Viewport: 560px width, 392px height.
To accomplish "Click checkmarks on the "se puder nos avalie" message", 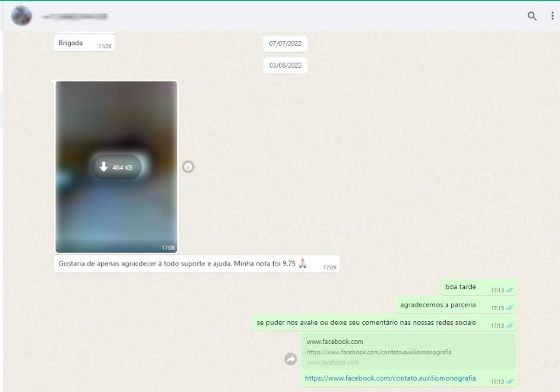I will [510, 326].
